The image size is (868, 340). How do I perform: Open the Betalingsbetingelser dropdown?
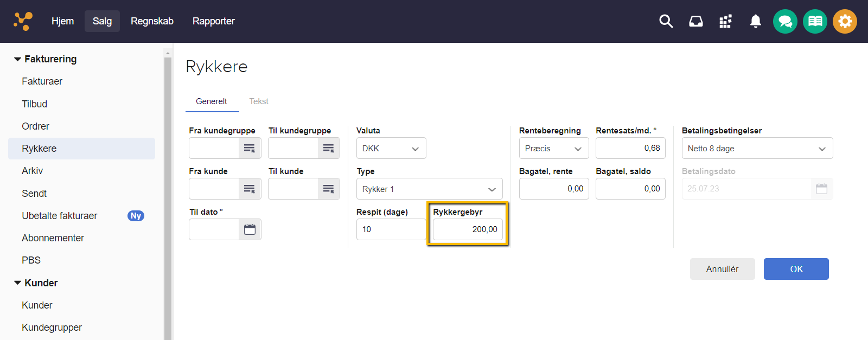tap(757, 148)
